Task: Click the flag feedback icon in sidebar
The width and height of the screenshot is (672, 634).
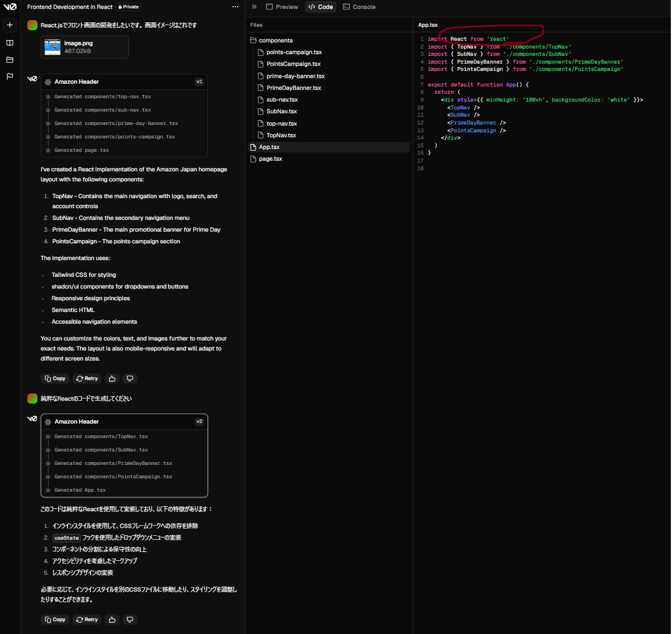Action: [x=9, y=76]
